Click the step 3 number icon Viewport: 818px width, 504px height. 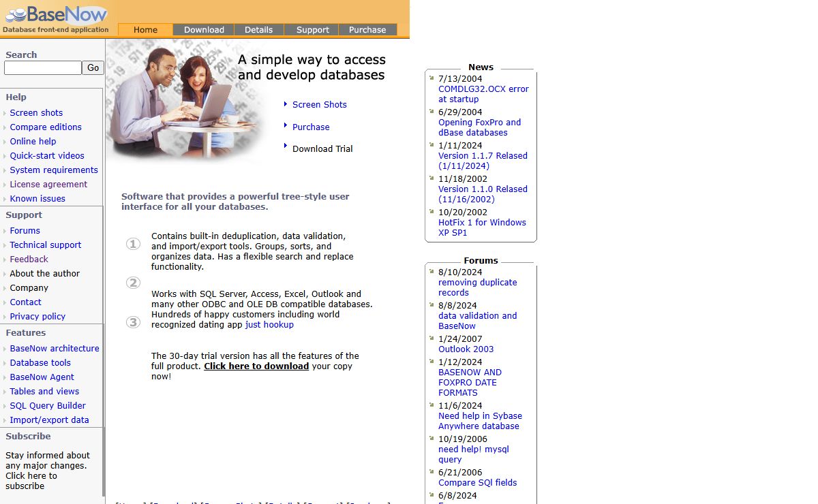point(133,322)
